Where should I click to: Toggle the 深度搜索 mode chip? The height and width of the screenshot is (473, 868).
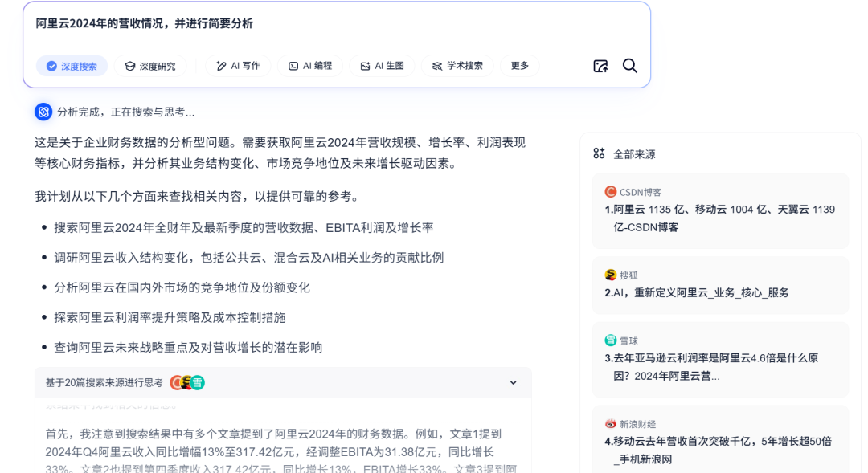[72, 67]
